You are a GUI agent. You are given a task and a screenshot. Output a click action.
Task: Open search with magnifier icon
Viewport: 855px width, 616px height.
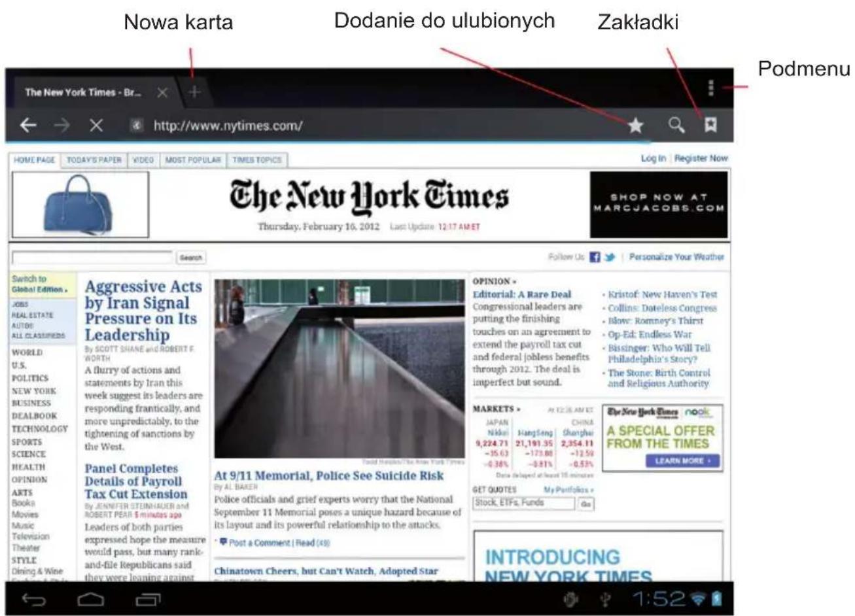676,125
